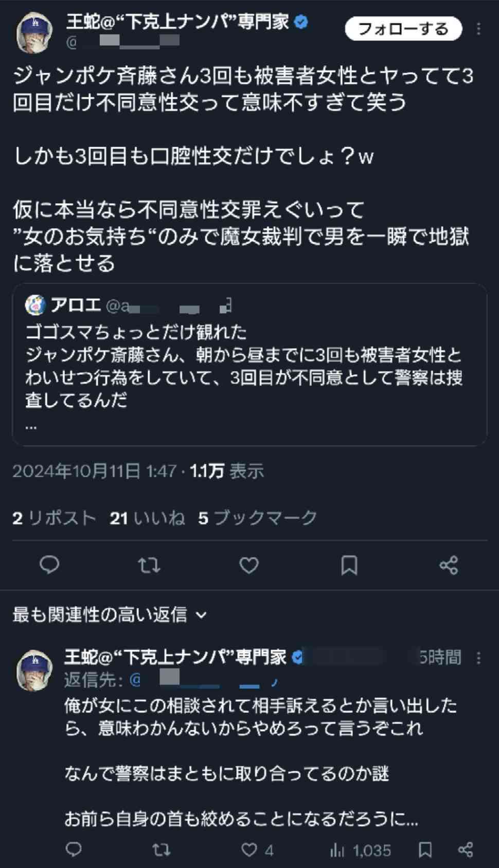The width and height of the screenshot is (499, 868).
Task: Click the reply icon under main post
Action: click(x=49, y=565)
